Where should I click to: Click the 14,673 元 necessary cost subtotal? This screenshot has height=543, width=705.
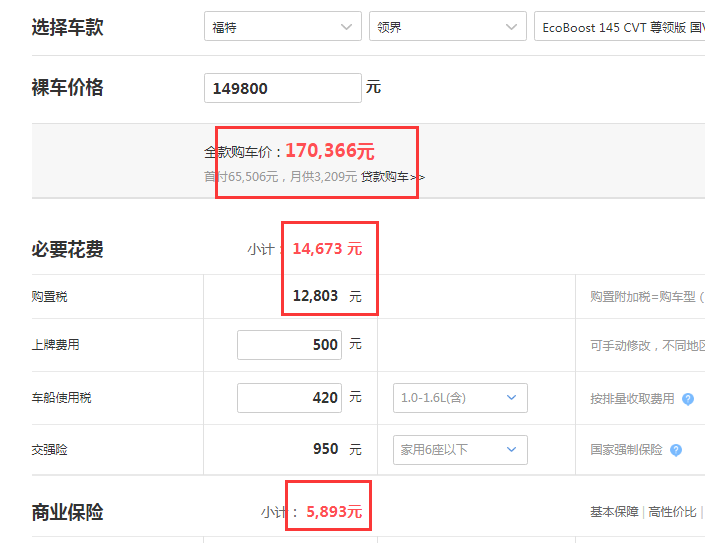[x=327, y=249]
